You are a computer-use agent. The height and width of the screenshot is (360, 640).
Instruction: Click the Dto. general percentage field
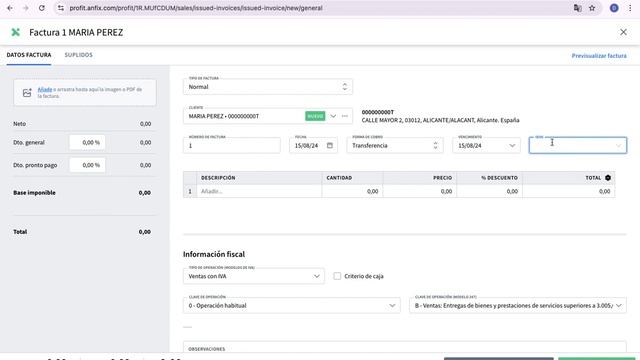click(87, 142)
